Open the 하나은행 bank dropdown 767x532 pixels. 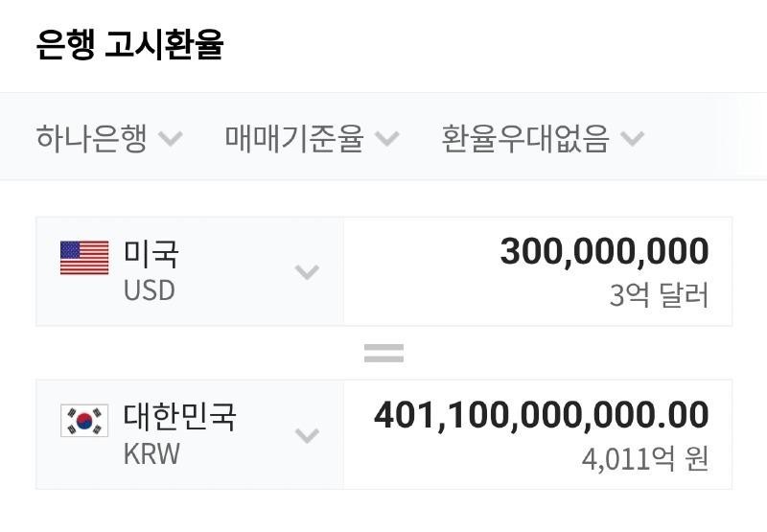coord(92,139)
